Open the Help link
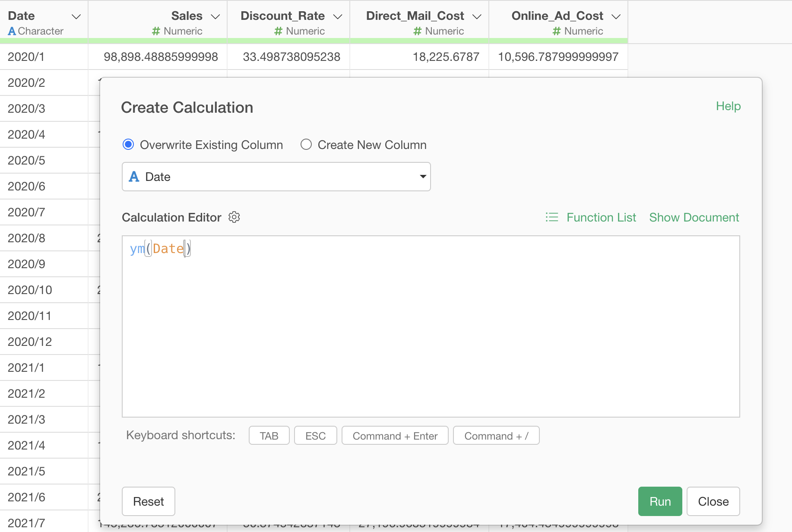 point(728,106)
